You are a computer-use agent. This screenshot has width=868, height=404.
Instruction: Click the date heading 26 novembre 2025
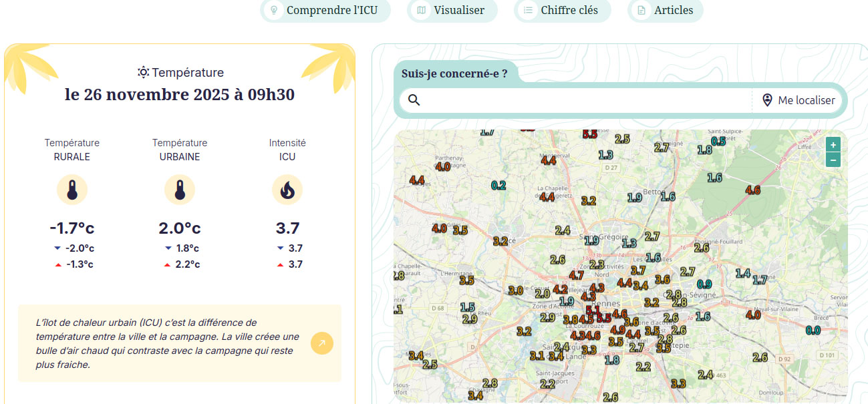coord(179,95)
